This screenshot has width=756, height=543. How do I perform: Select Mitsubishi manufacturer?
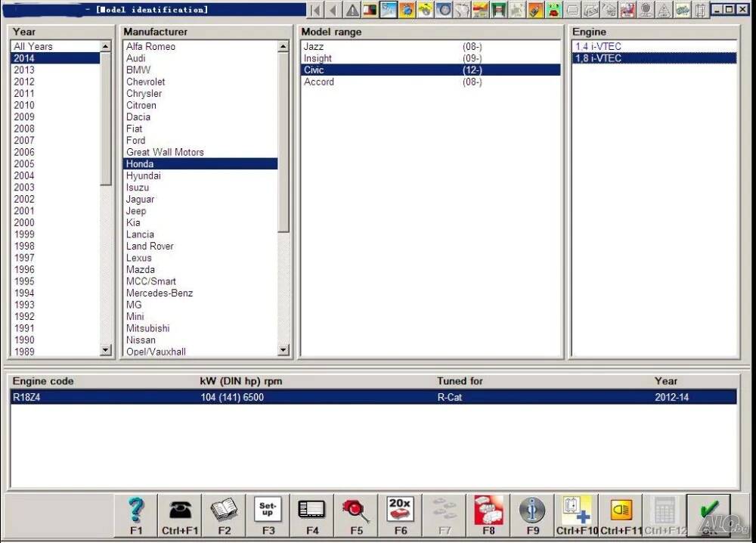[200, 328]
